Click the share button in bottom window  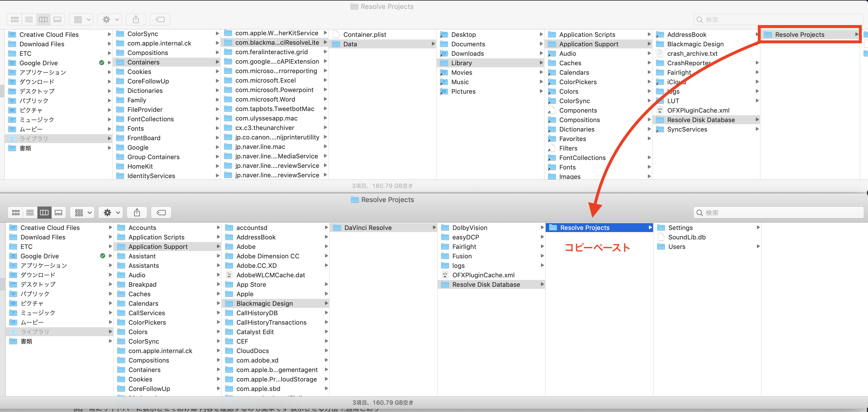[137, 212]
